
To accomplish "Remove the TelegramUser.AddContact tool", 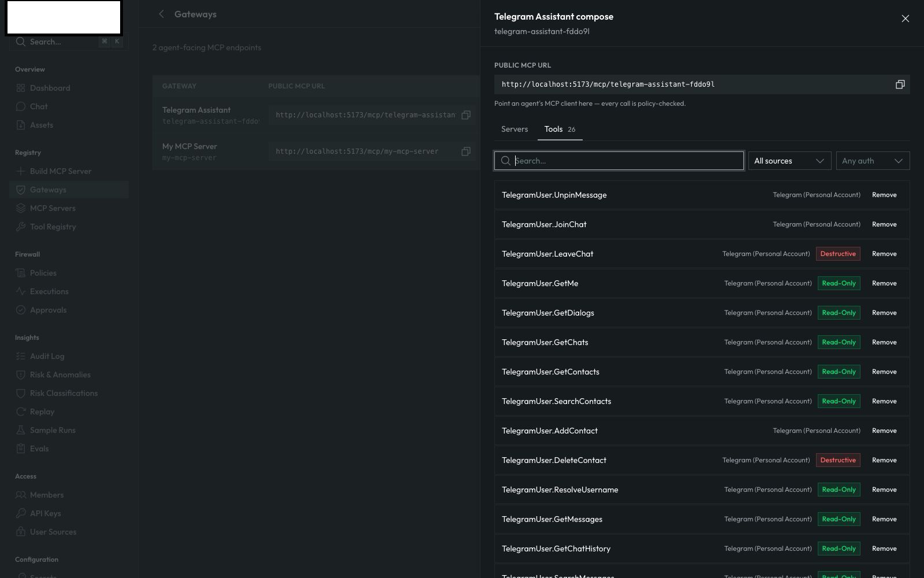I will click(x=884, y=431).
